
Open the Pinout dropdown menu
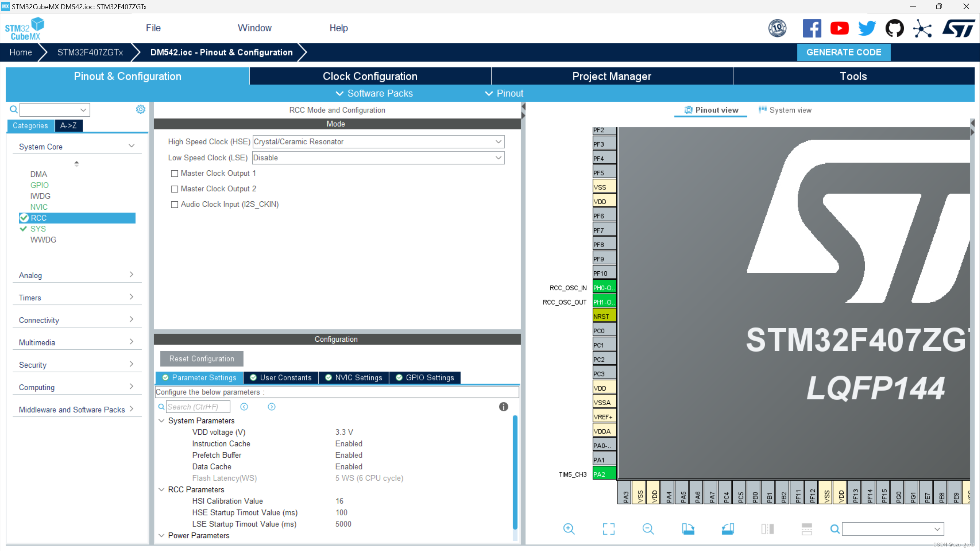point(504,93)
